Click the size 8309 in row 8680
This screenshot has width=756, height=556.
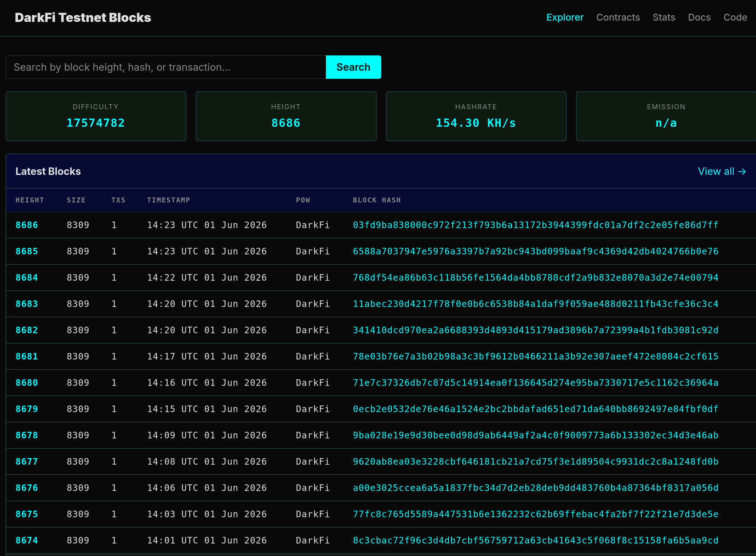78,383
